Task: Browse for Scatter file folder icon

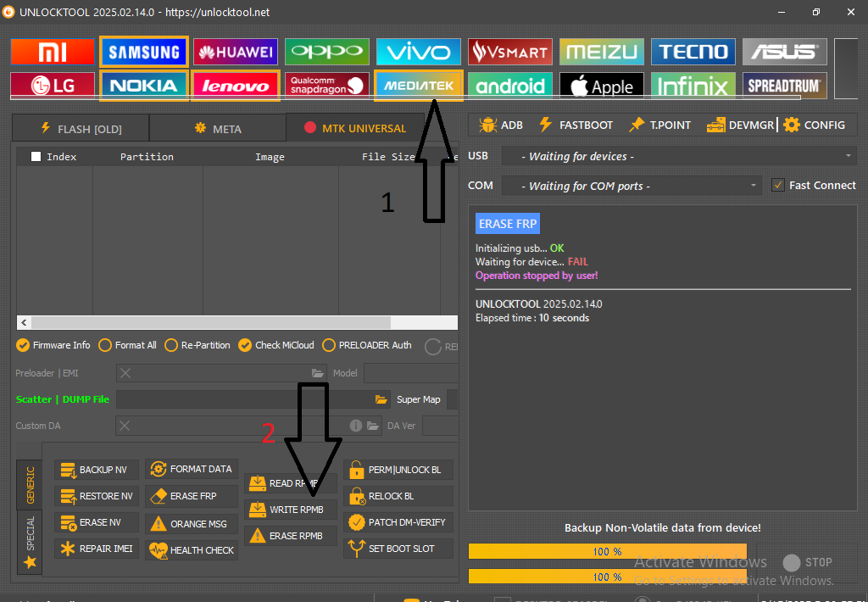Action: pyautogui.click(x=381, y=399)
